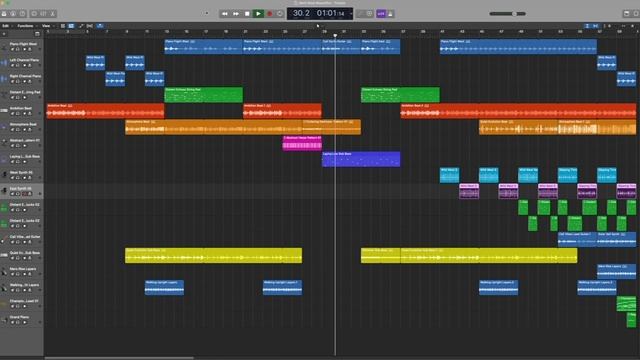Mute the Fast Synth 05 track
This screenshot has width=640, height=360.
point(12,194)
